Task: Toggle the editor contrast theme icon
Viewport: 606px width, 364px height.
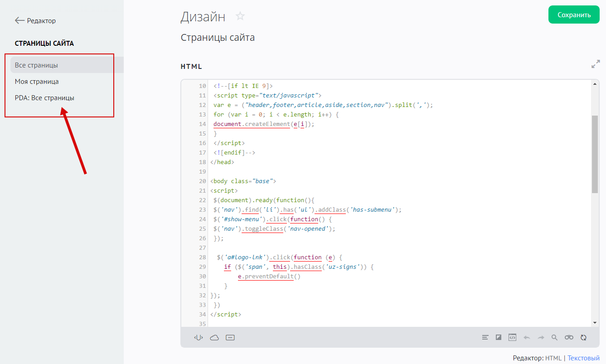Action: click(x=499, y=338)
